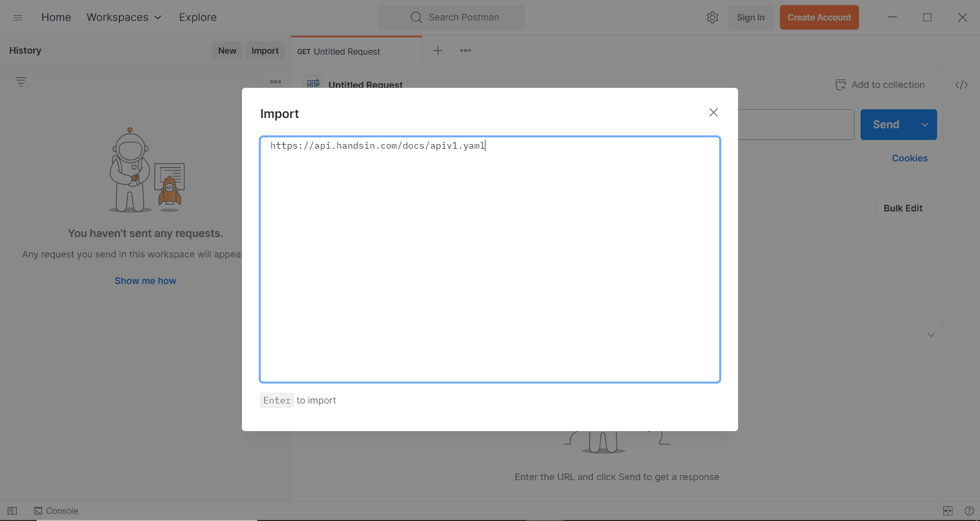The width and height of the screenshot is (980, 521).
Task: Close the Import dialog
Action: click(x=714, y=112)
